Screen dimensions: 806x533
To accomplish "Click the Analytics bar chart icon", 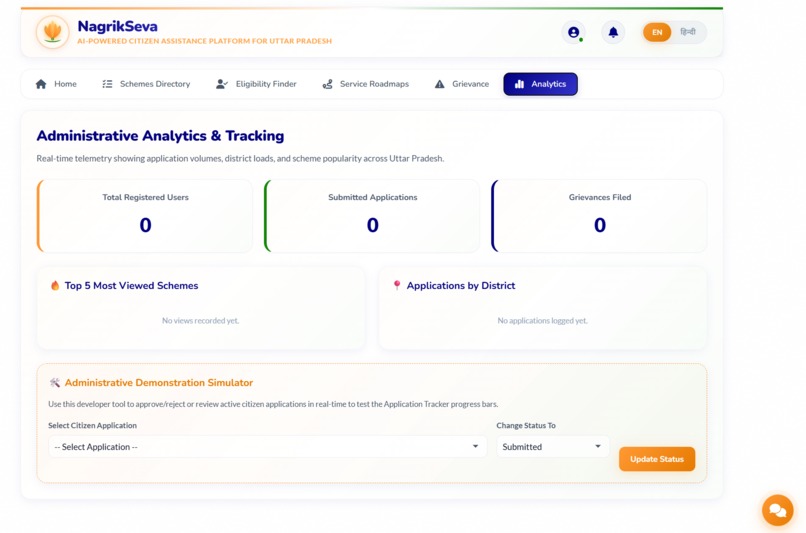I will click(519, 84).
